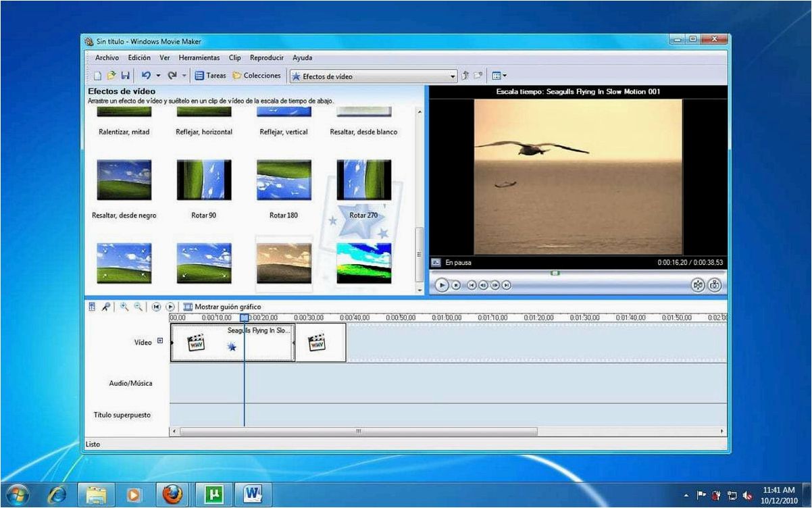
Task: Click the Resaltar, desde blanco effect label
Action: (363, 132)
